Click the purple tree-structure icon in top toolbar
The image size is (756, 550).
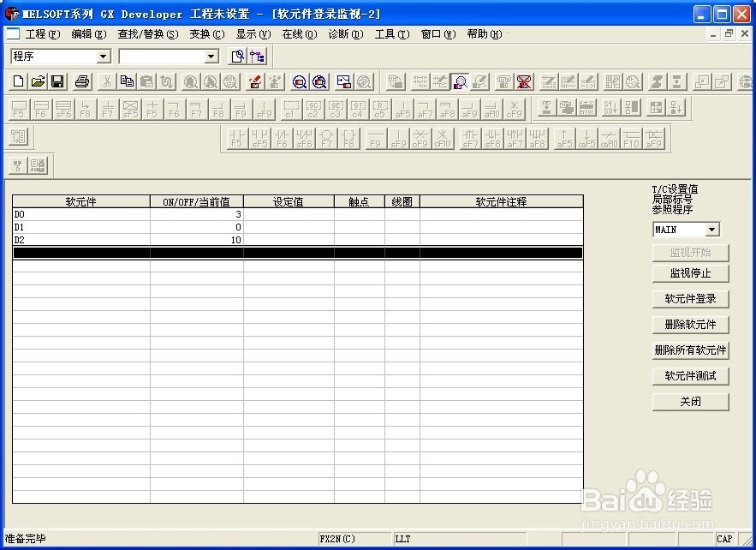click(257, 57)
